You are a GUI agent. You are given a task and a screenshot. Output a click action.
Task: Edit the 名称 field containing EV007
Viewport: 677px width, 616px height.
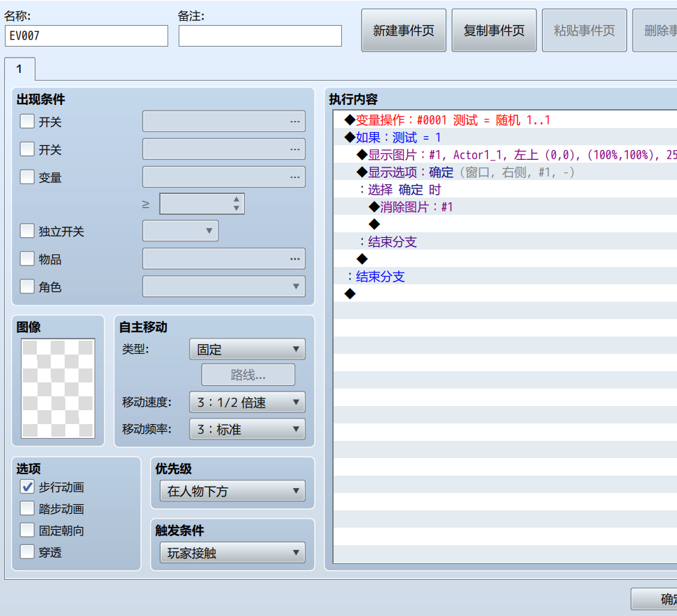point(86,35)
